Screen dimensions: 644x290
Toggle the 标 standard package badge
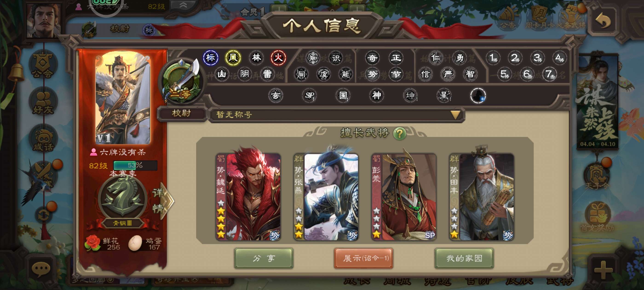210,58
